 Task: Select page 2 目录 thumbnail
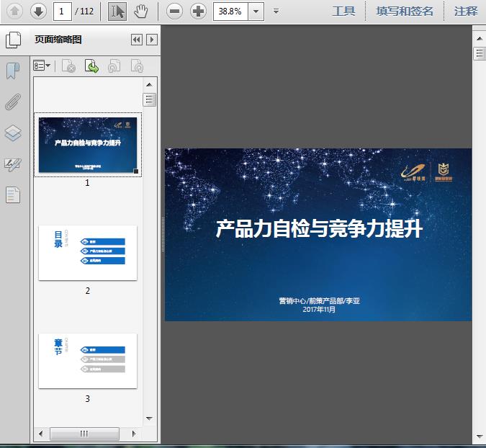point(88,253)
